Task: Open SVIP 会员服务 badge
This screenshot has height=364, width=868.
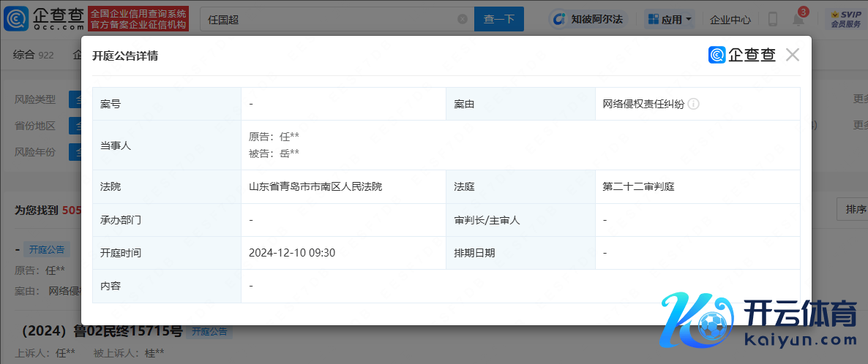Action: point(845,19)
